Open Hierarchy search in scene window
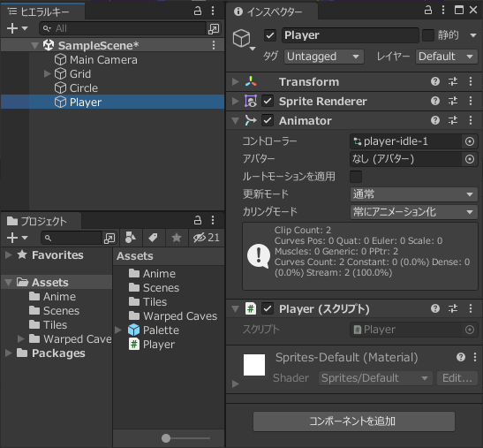Image resolution: width=483 pixels, height=448 pixels. point(214,28)
